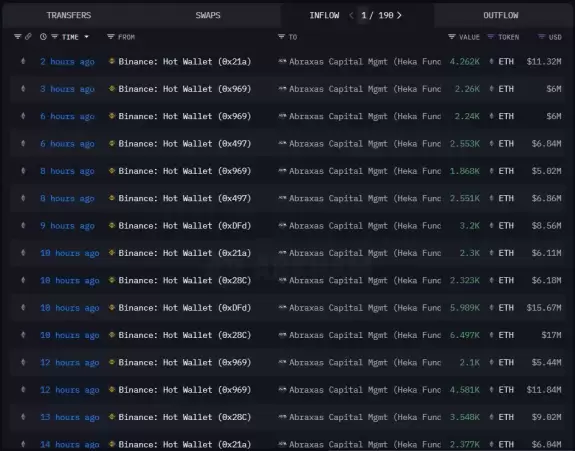Open the '13 hours ago' transaction link
This screenshot has height=451, width=575.
(x=70, y=417)
